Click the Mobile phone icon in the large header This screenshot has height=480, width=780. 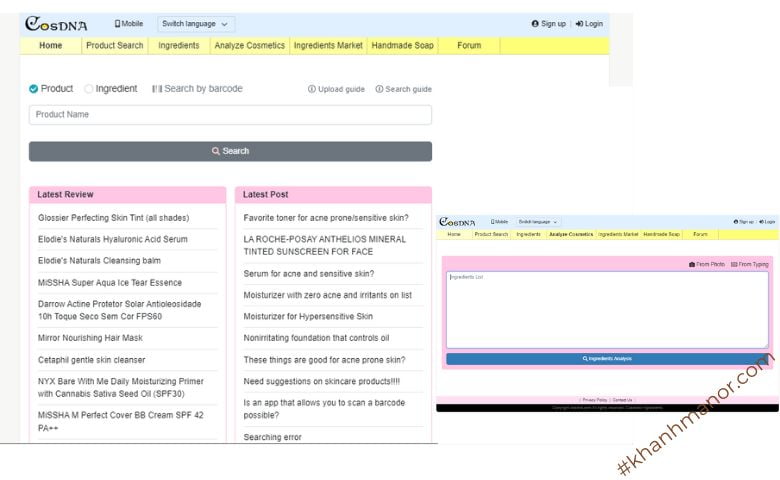click(118, 23)
